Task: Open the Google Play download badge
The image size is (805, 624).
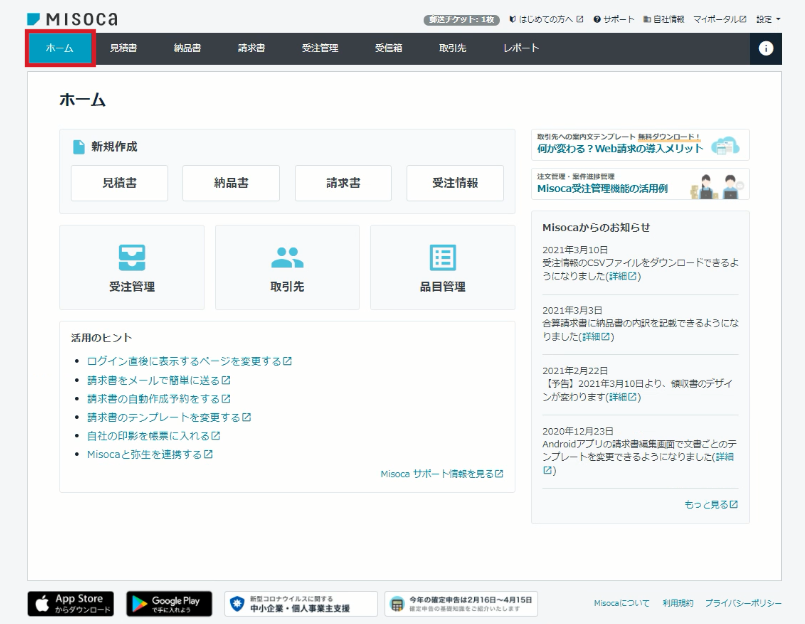Action: [169, 603]
